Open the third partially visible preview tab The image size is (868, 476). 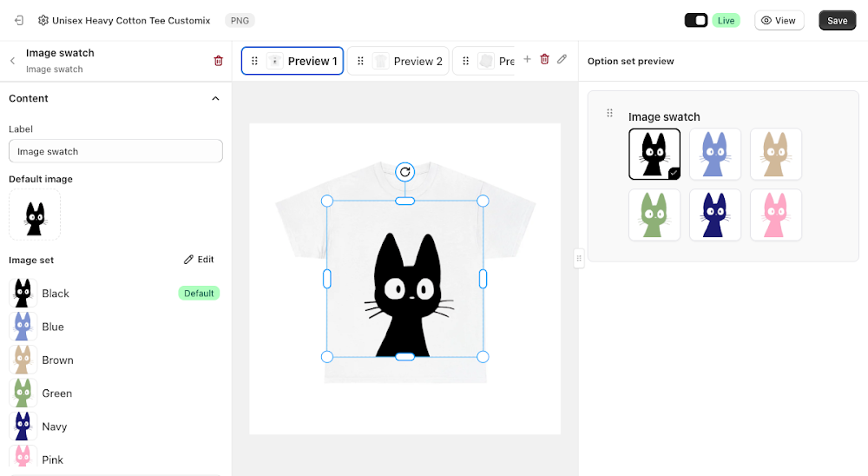point(483,61)
